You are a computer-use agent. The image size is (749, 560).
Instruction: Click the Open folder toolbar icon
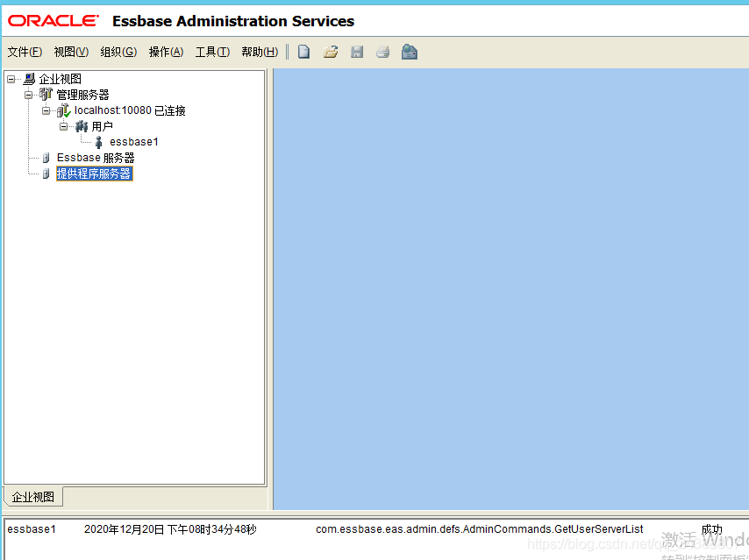coord(330,52)
